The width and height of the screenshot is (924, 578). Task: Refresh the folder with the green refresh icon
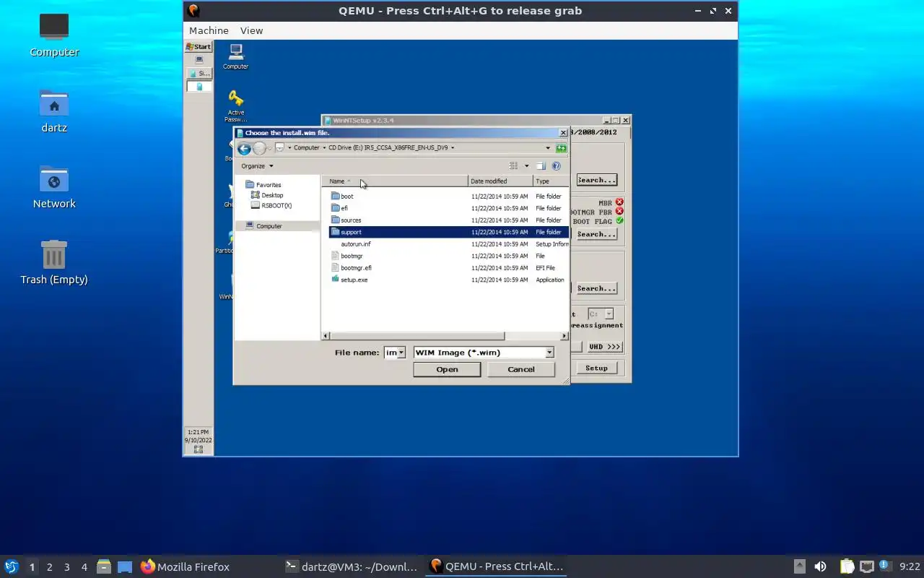click(x=561, y=148)
